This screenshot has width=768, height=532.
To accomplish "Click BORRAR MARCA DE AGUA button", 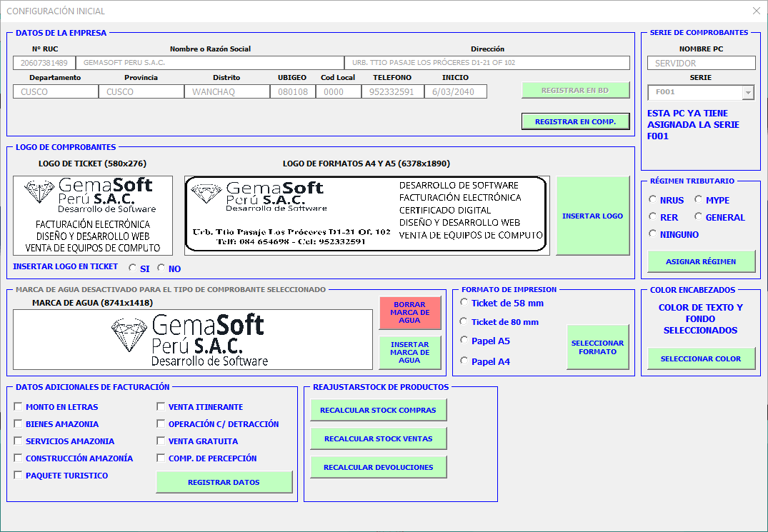I will (409, 313).
